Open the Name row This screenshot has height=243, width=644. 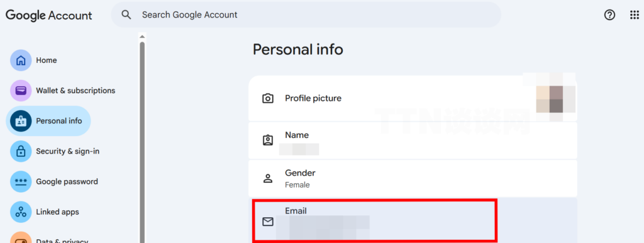pos(413,140)
